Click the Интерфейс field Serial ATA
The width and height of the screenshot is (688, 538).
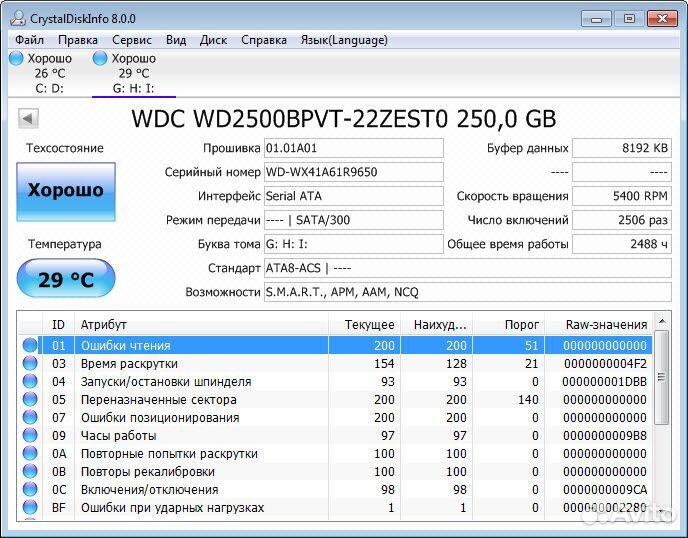(x=354, y=196)
